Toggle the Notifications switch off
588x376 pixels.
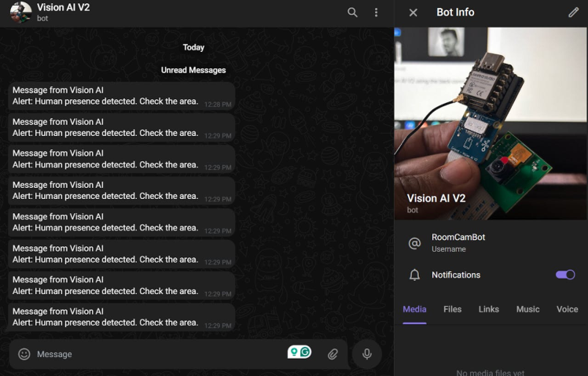tap(565, 275)
